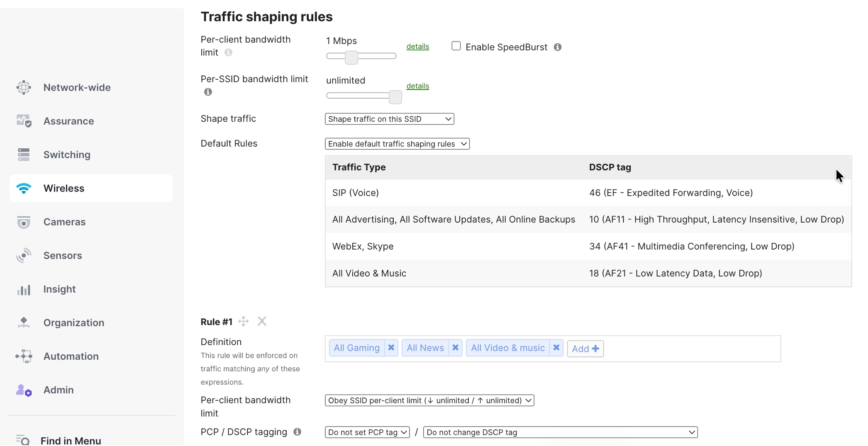Open the Switching menu
The image size is (868, 446).
67,155
